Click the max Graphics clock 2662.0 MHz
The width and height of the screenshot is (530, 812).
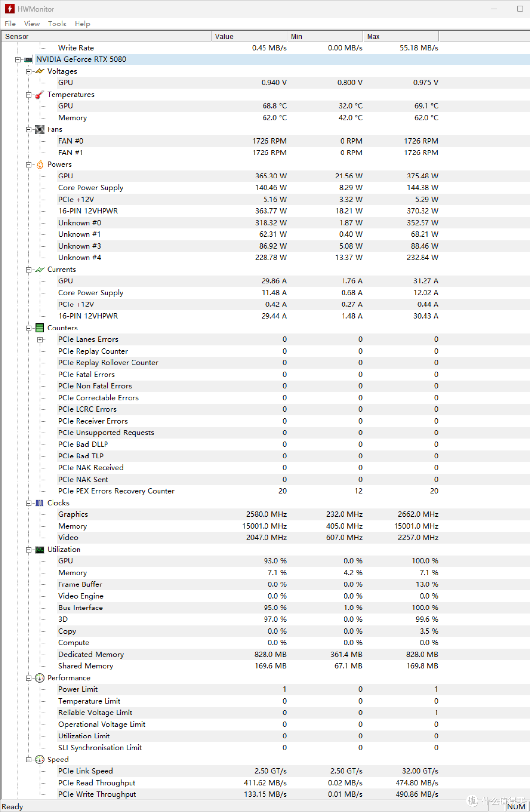click(x=418, y=514)
